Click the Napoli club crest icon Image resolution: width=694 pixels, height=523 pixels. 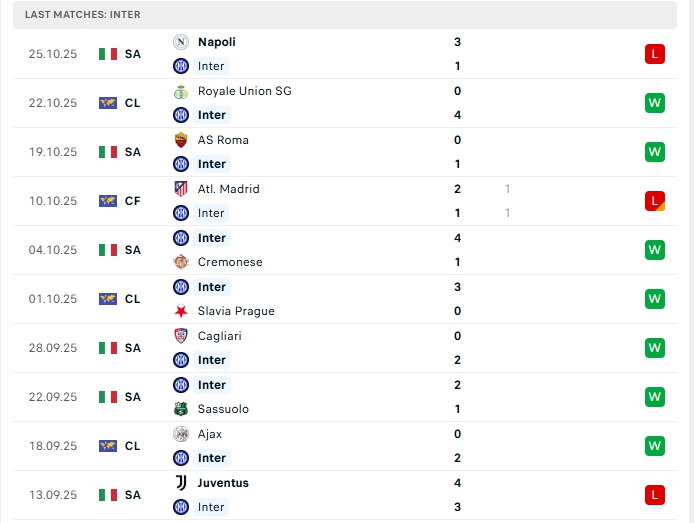point(181,42)
